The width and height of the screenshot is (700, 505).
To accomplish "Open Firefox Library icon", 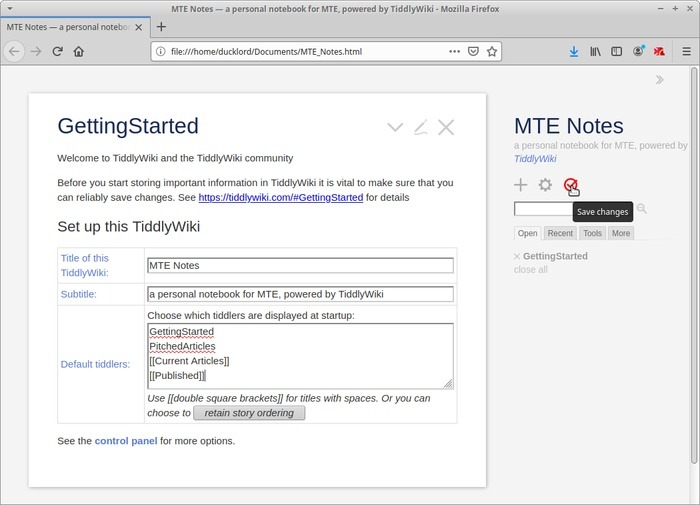I will pos(595,52).
